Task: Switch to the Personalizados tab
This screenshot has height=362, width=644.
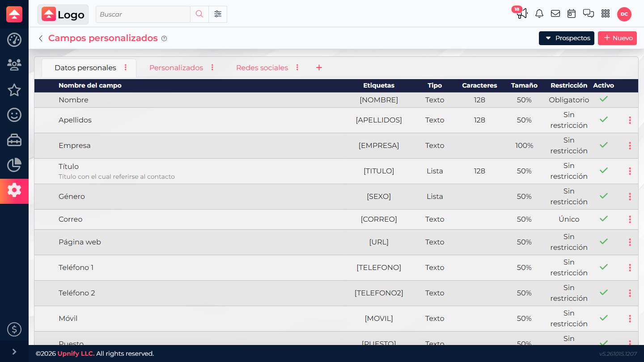Action: 176,68
